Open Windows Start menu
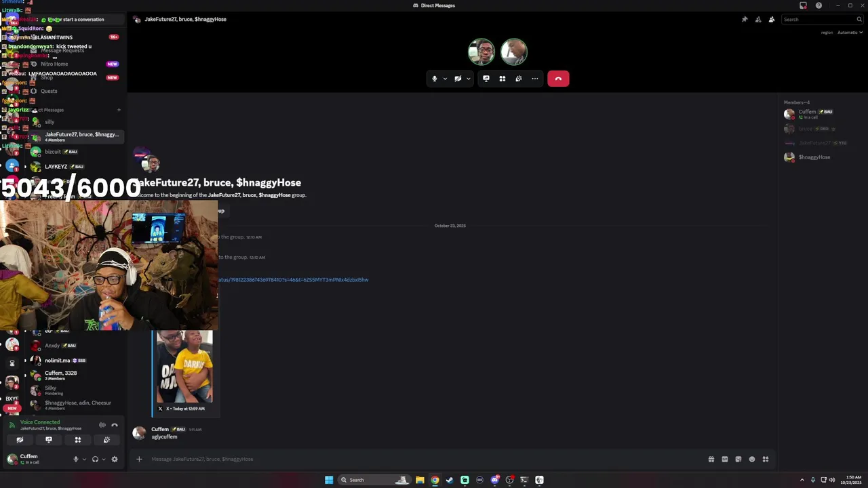The image size is (868, 488). point(329,480)
